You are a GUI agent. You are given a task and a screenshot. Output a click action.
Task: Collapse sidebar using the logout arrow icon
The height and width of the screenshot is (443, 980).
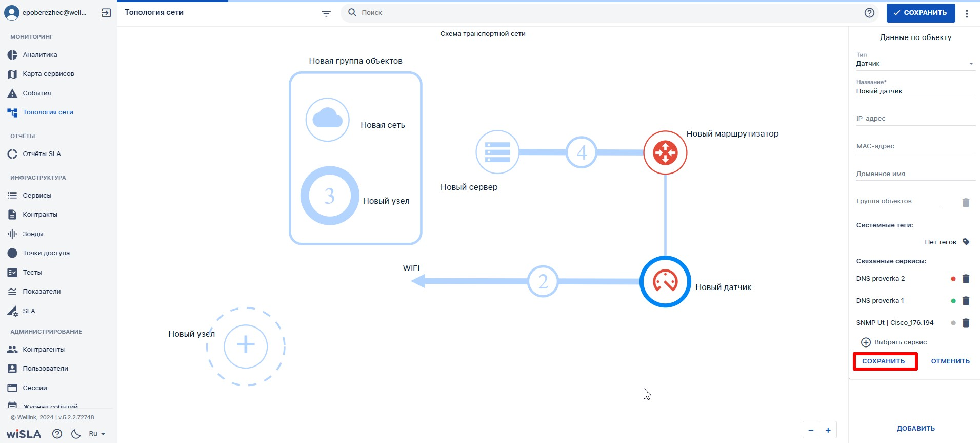click(106, 13)
